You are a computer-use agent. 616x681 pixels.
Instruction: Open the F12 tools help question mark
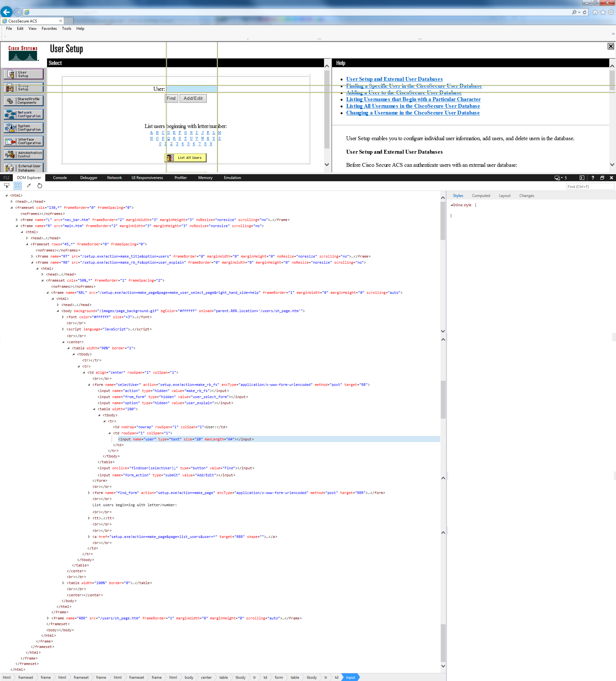tap(593, 178)
